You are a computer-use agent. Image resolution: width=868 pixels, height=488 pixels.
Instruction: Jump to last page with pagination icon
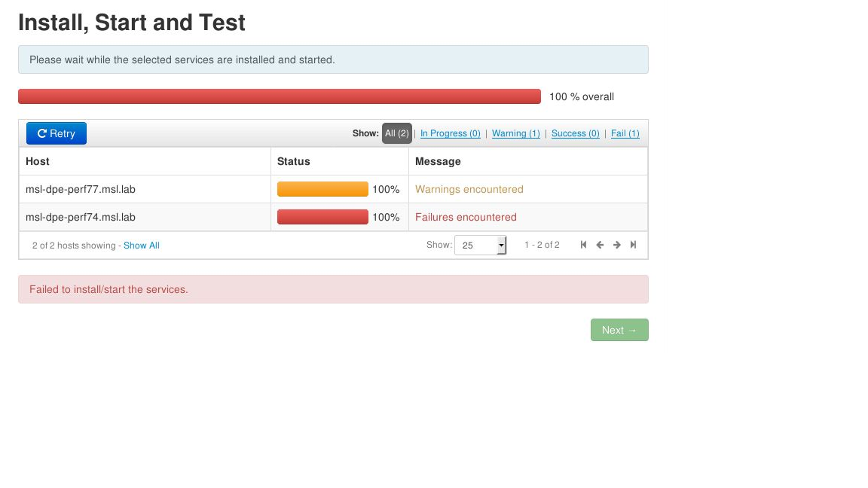click(633, 244)
